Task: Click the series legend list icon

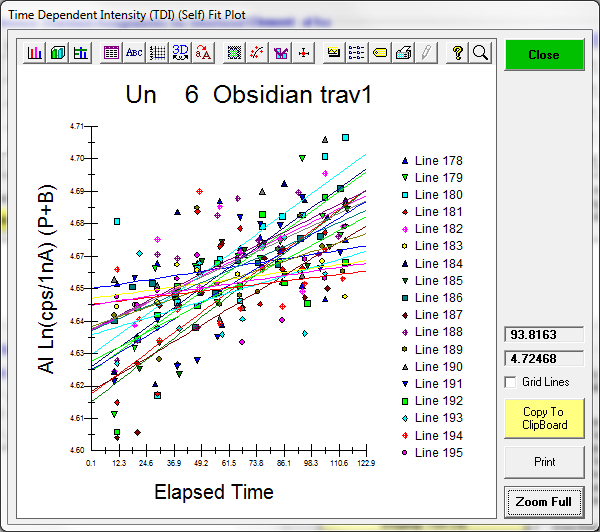Action: [x=356, y=53]
